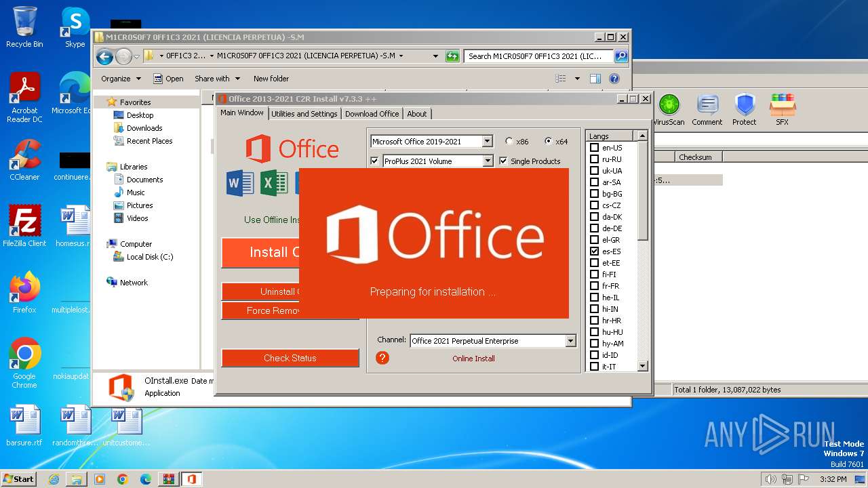Open Explorer help question icon
The width and height of the screenshot is (868, 488).
coord(614,79)
